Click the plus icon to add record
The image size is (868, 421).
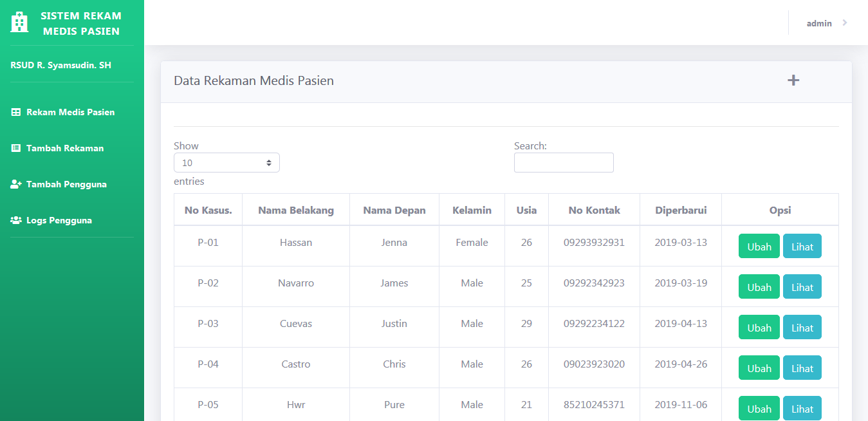[x=793, y=80]
